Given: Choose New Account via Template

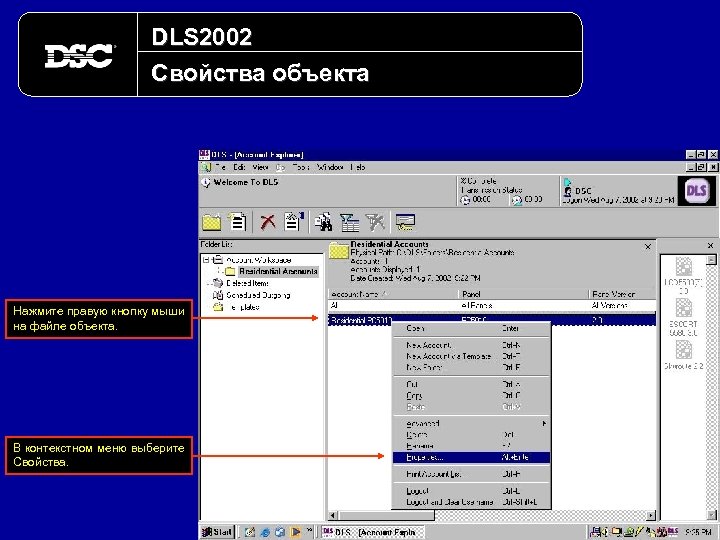Looking at the screenshot, I should point(471,356).
